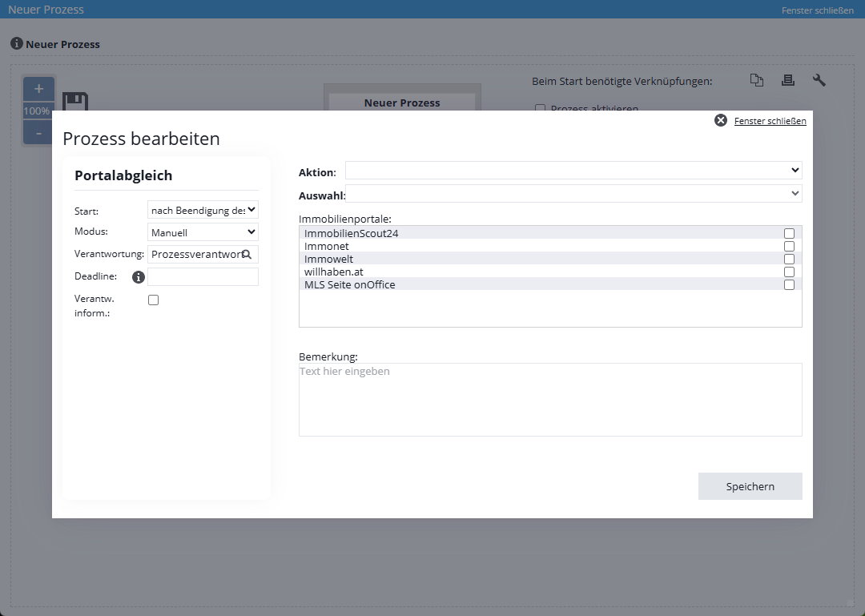Open the Modus dropdown showing Manuell
Viewport: 865px width, 616px height.
click(203, 232)
